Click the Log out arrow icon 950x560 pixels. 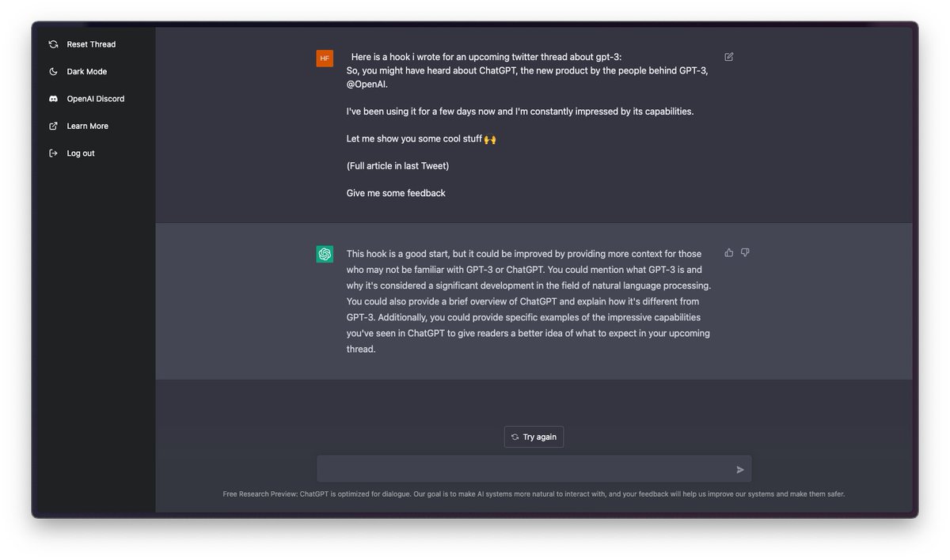pyautogui.click(x=53, y=153)
